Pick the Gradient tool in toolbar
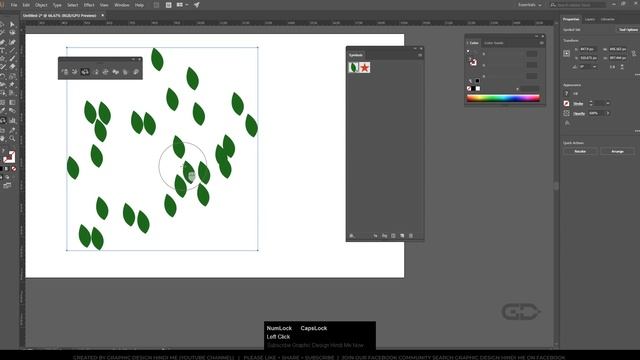 click(x=12, y=102)
